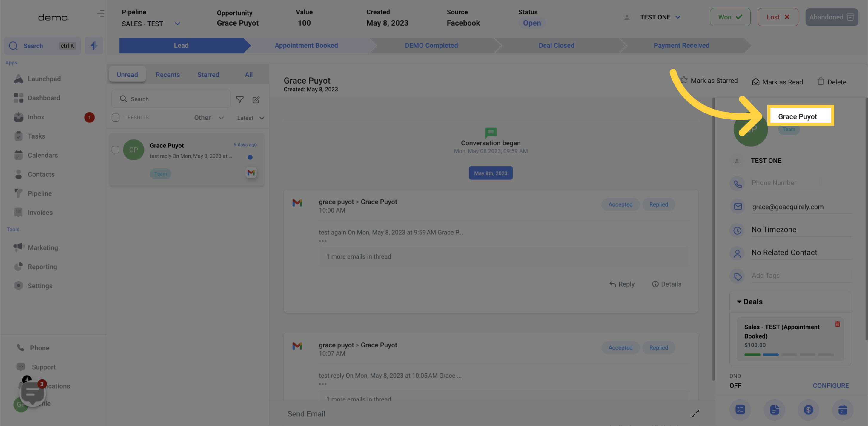Open Pipeline in sidebar
Viewport: 868px width, 426px height.
[33, 193]
